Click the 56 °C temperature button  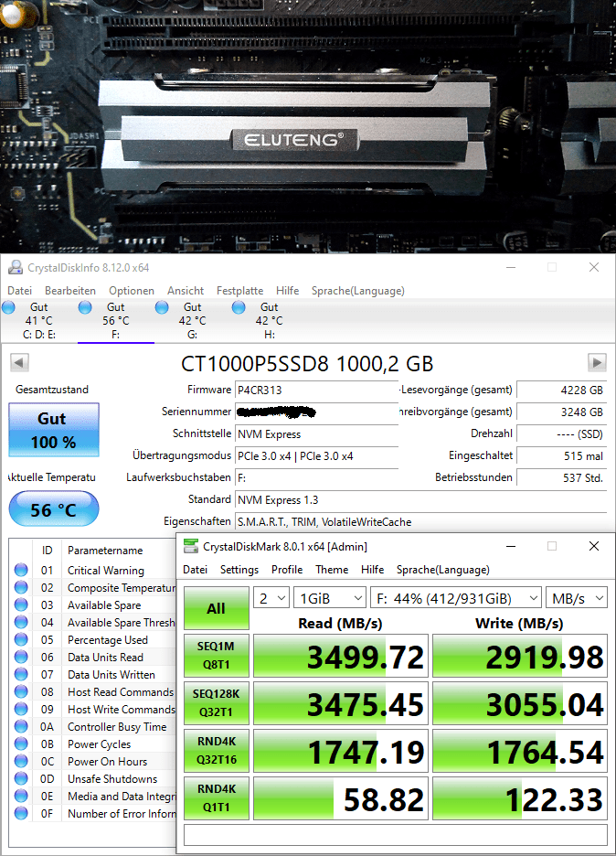pyautogui.click(x=54, y=508)
